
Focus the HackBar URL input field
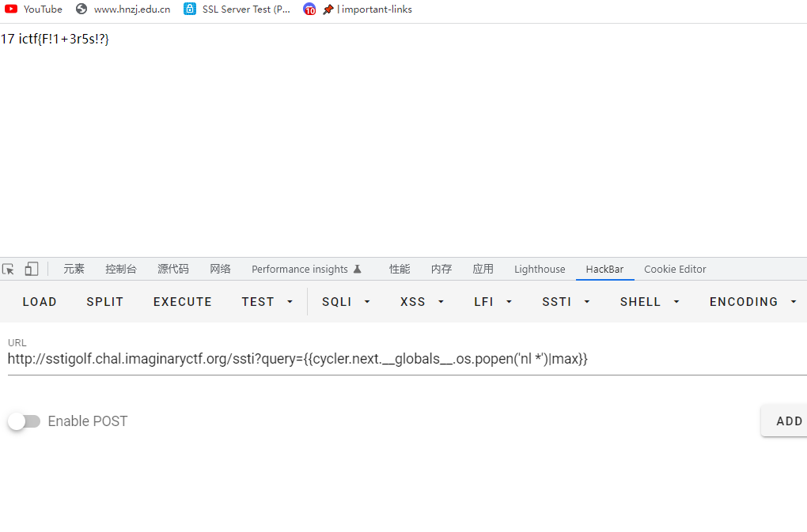[407, 359]
